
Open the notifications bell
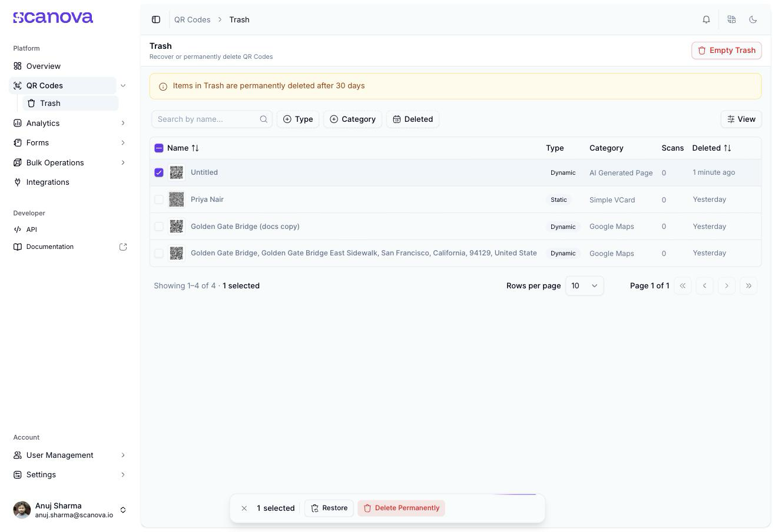[x=706, y=19]
